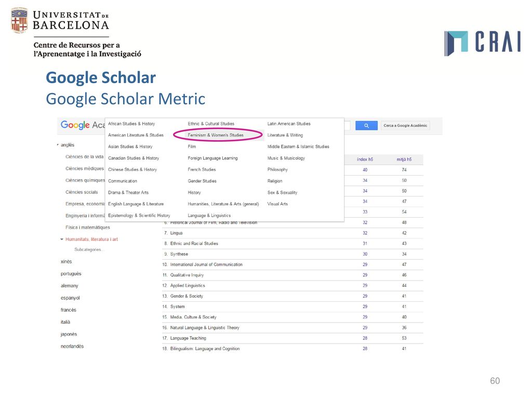532x399 pixels.
Task: Choose the Film subcategory
Action: coord(192,147)
